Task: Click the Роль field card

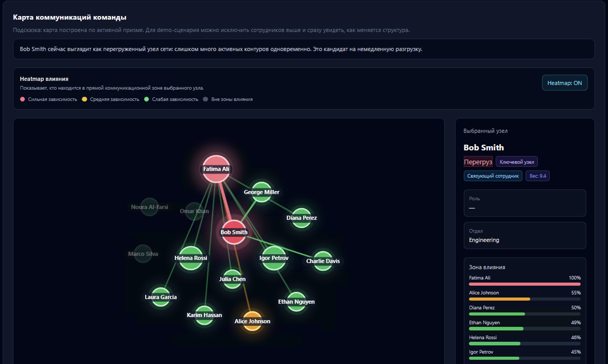Action: [525, 203]
